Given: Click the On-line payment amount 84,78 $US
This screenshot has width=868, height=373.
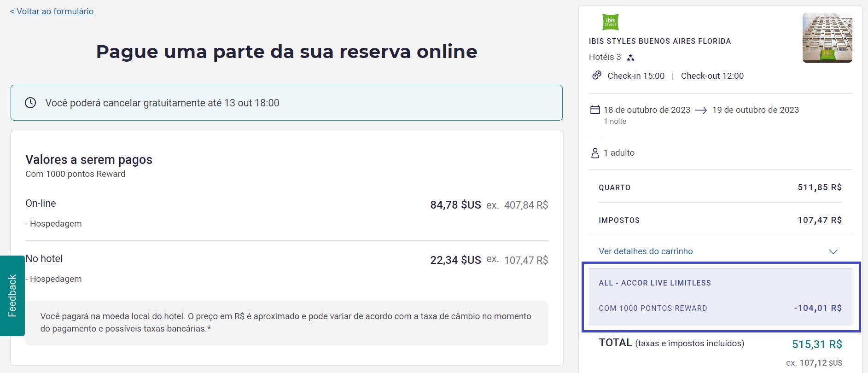Looking at the screenshot, I should (x=455, y=205).
